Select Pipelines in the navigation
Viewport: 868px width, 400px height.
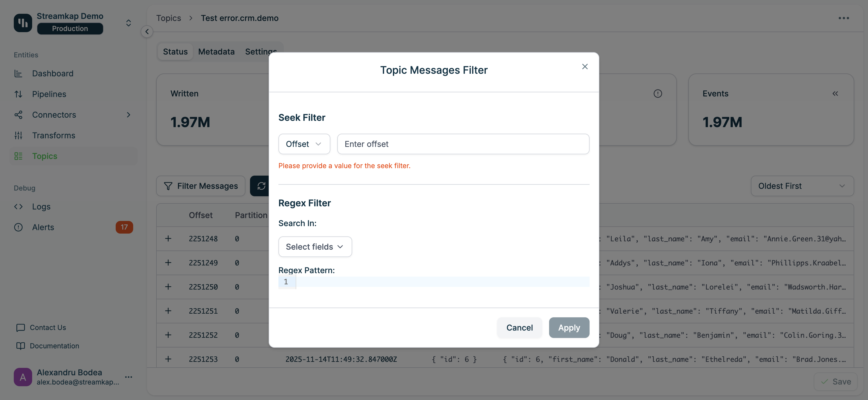(x=49, y=94)
